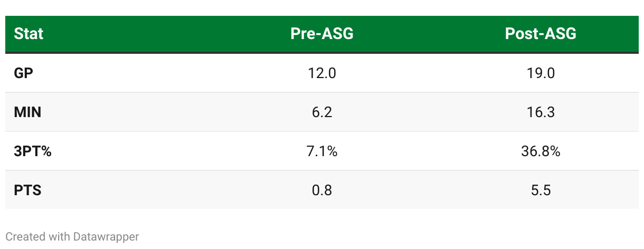The image size is (644, 249).
Task: Select the GP row label
Action: point(24,73)
